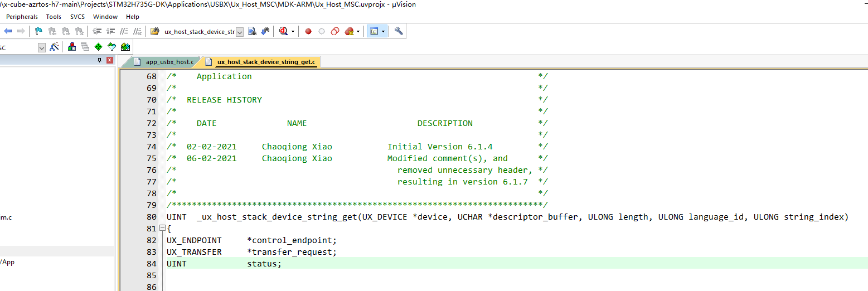
Task: Click 'Initial Version 6.1.4' comment text
Action: 440,147
